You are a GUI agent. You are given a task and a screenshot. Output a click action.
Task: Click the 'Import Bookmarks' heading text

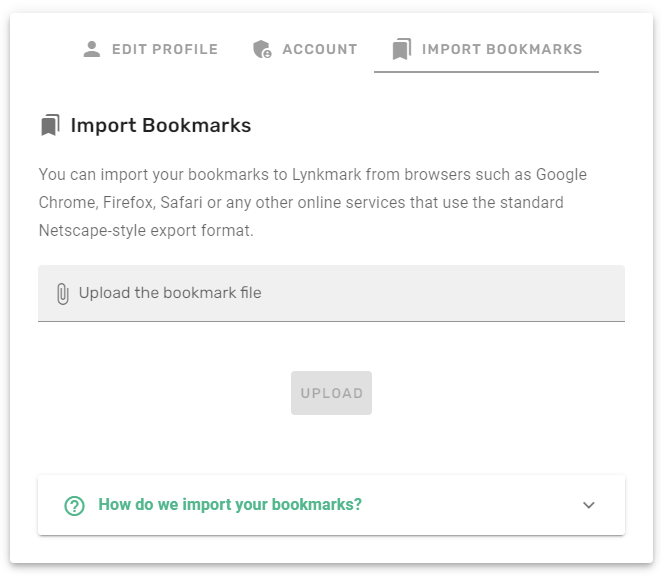tap(161, 125)
